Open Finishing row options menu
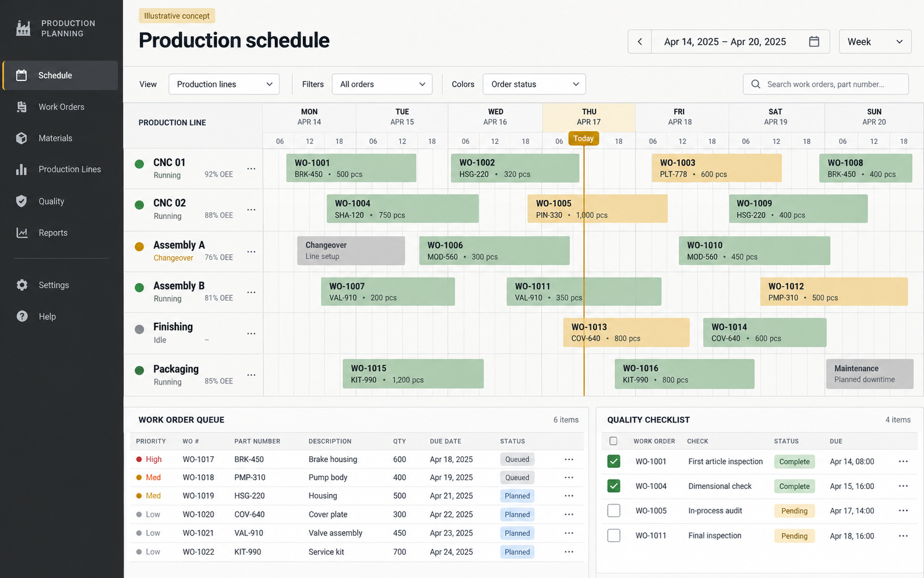This screenshot has height=578, width=924. (251, 333)
